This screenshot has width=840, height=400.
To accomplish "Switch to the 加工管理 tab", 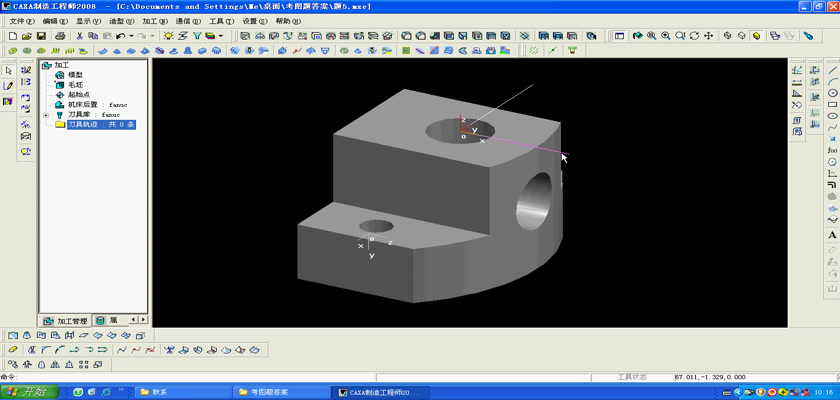I will pos(65,321).
